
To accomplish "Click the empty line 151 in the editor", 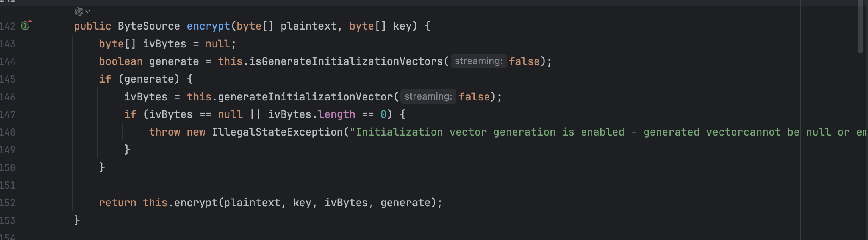I will click(241, 185).
